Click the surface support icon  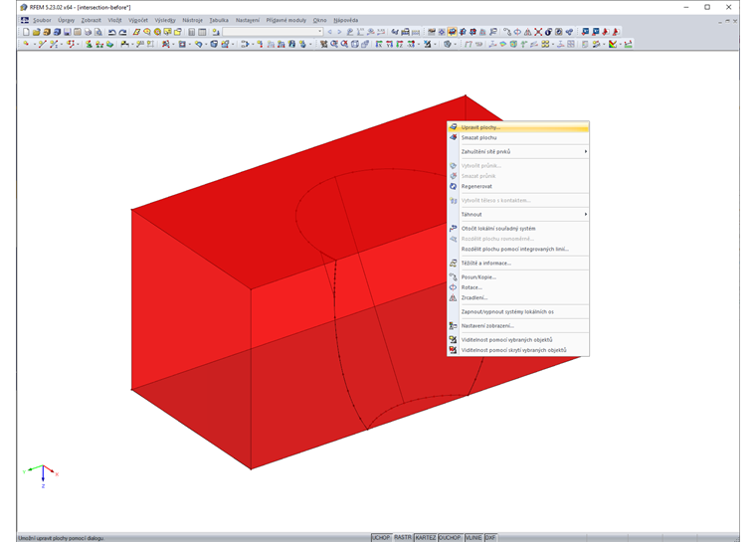point(110,44)
